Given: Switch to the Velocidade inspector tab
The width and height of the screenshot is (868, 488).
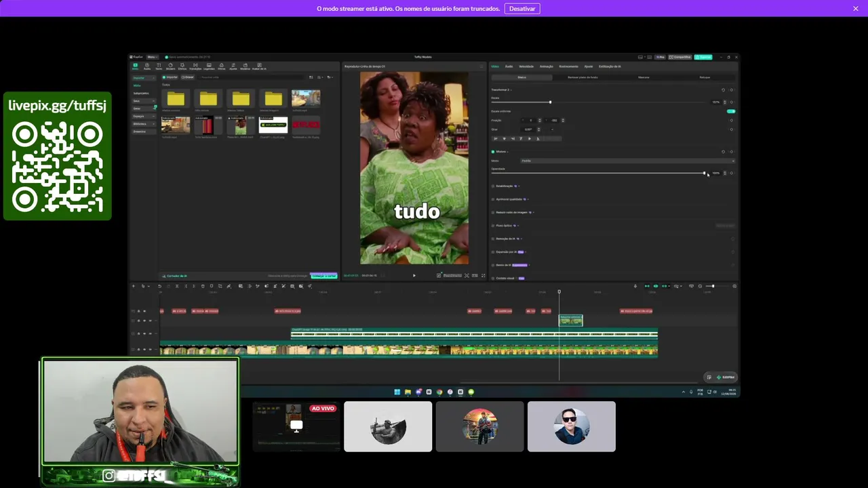Looking at the screenshot, I should (x=526, y=66).
